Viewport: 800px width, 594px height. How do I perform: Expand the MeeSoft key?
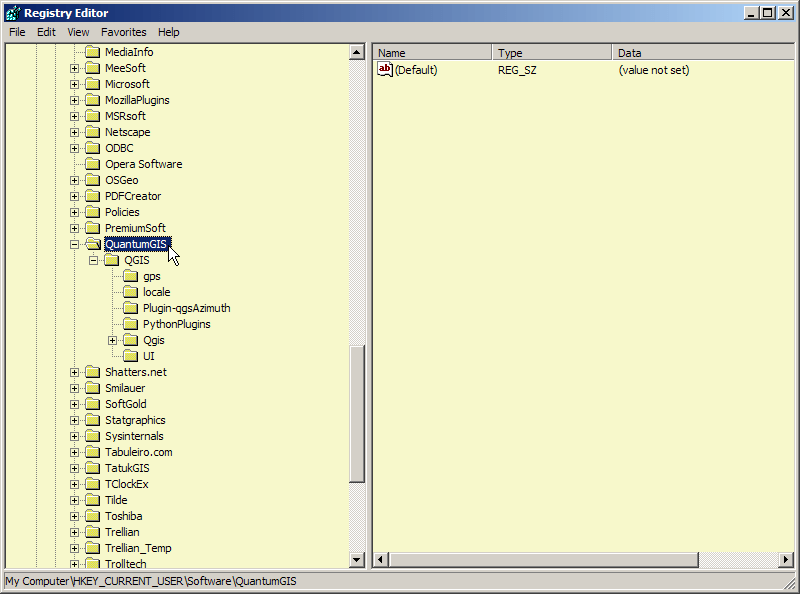pos(74,68)
